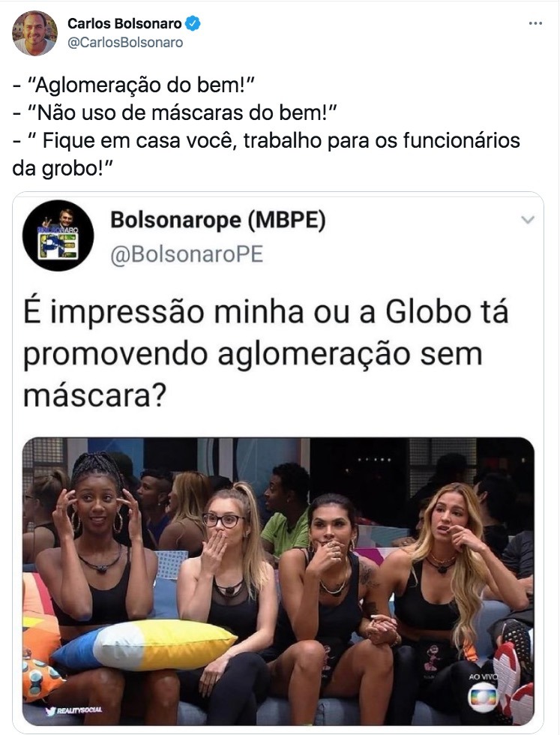Viewport: 560px width, 735px height.
Task: Click the quoted text about Globo promovendo aglomeração
Action: (x=265, y=354)
